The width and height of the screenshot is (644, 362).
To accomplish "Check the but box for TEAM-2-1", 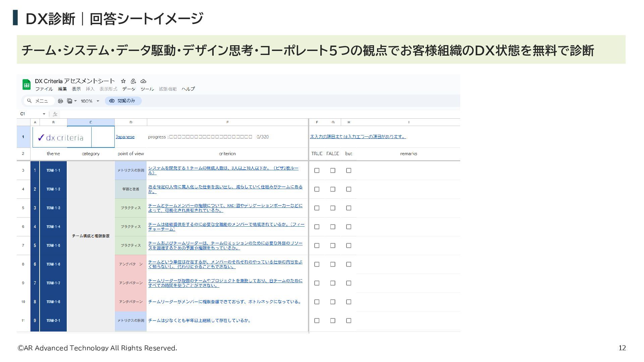I will [349, 321].
